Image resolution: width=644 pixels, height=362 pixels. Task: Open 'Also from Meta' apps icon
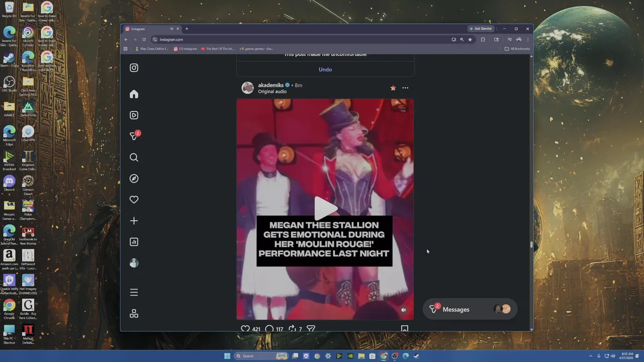(134, 313)
